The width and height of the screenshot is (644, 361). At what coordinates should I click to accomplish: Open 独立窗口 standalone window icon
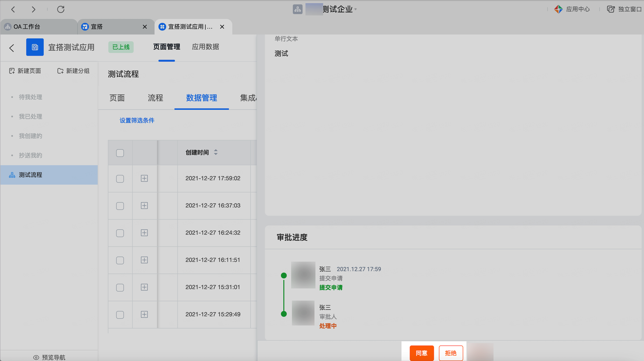(x=611, y=9)
